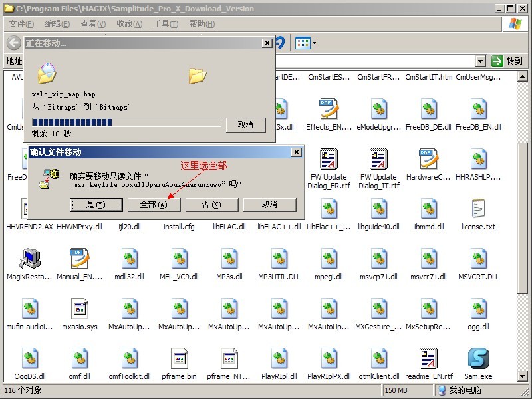This screenshot has height=399, width=532.
Task: Select the HardwareC... PDF icon
Action: point(428,159)
